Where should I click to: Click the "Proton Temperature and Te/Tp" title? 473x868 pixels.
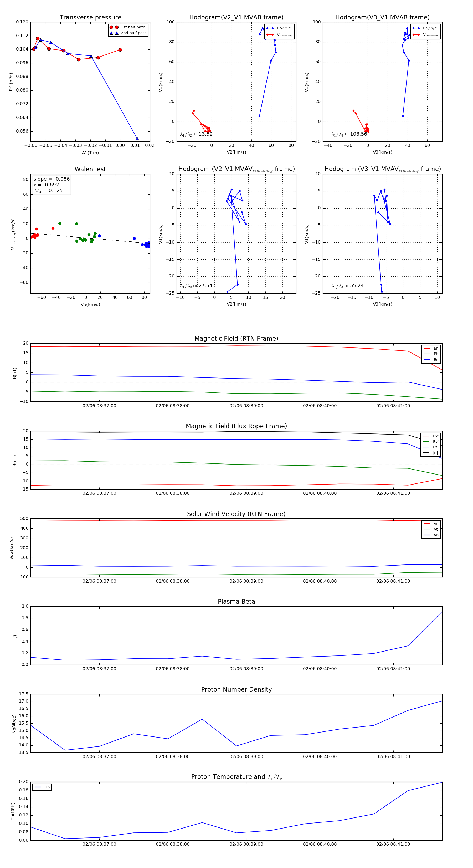click(236, 777)
